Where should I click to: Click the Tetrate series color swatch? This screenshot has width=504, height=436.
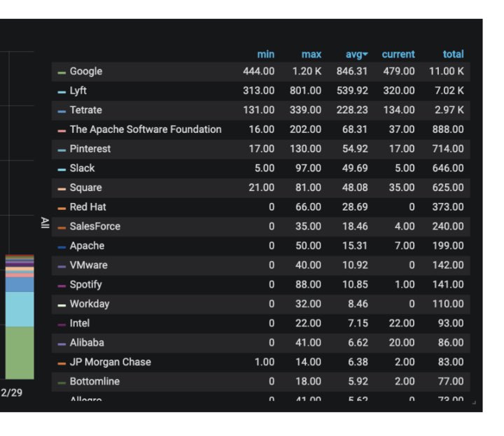(62, 111)
